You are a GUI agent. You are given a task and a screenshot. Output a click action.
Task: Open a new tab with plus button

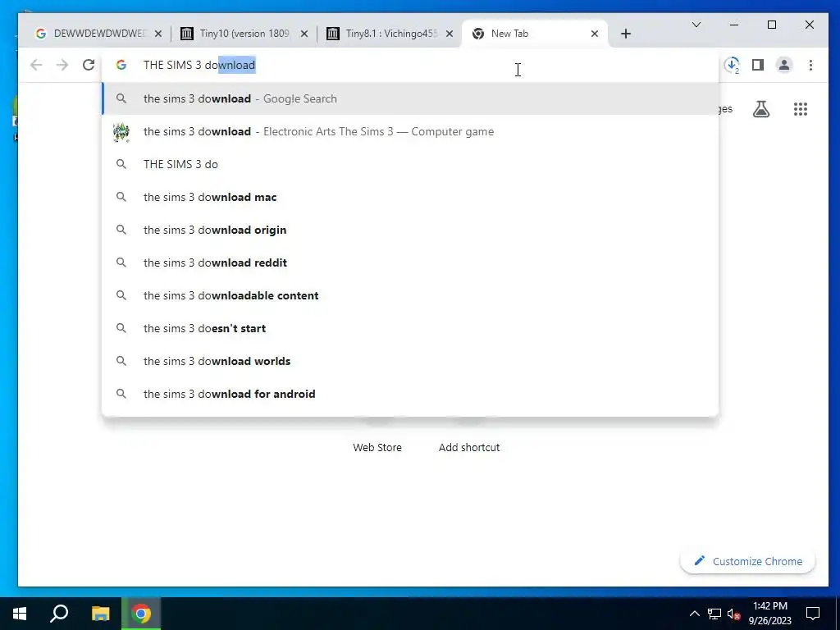point(626,34)
